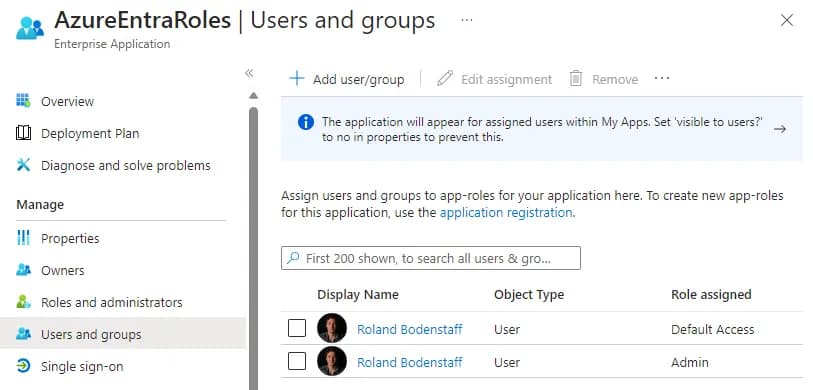Click 'Enterprise Application' subtitle text
813x390 pixels.
click(112, 44)
